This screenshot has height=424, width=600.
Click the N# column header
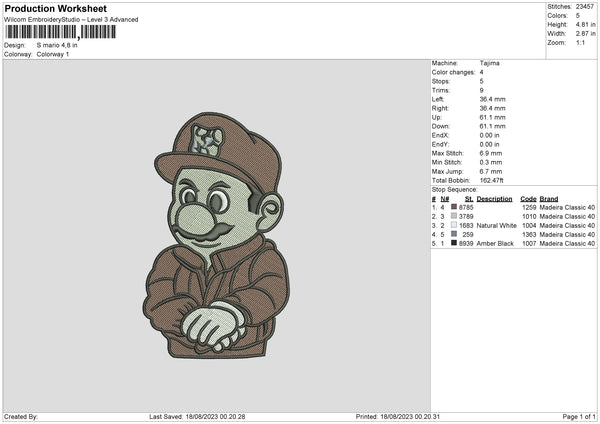445,198
